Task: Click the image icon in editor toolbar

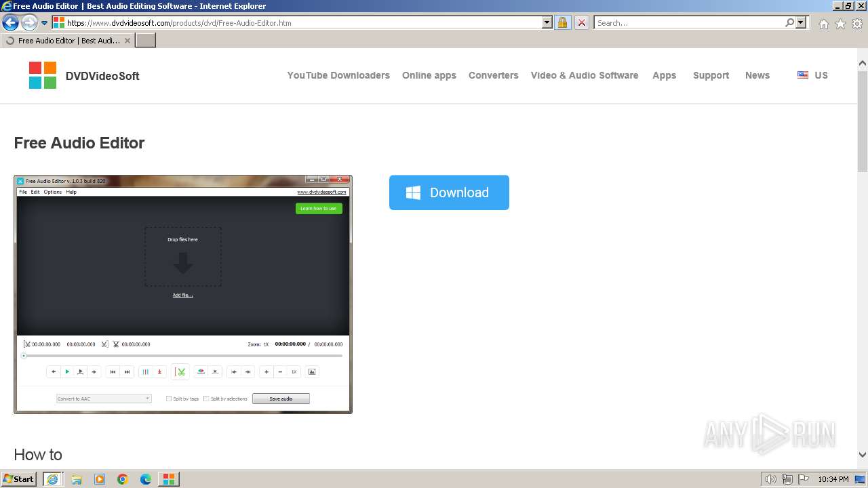Action: coord(312,371)
